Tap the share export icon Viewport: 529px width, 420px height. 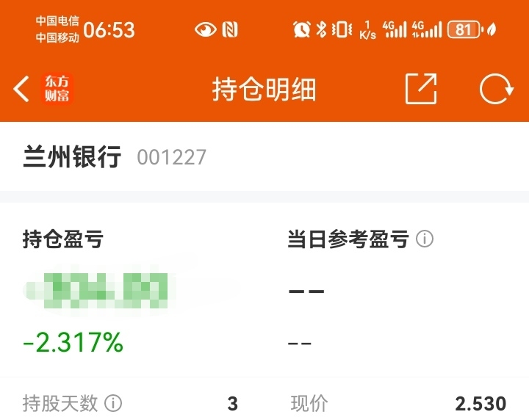click(421, 89)
